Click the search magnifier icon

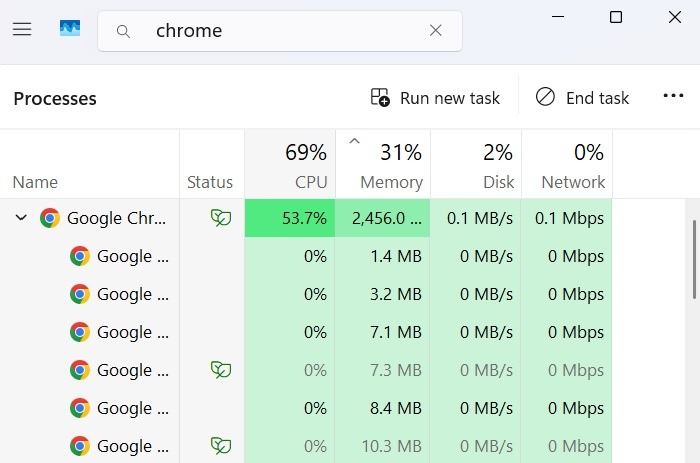click(123, 31)
